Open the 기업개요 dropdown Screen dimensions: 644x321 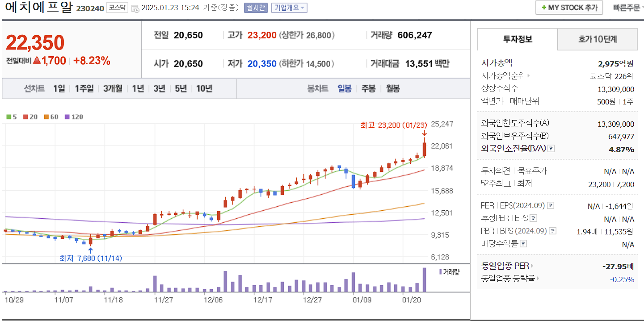289,8
